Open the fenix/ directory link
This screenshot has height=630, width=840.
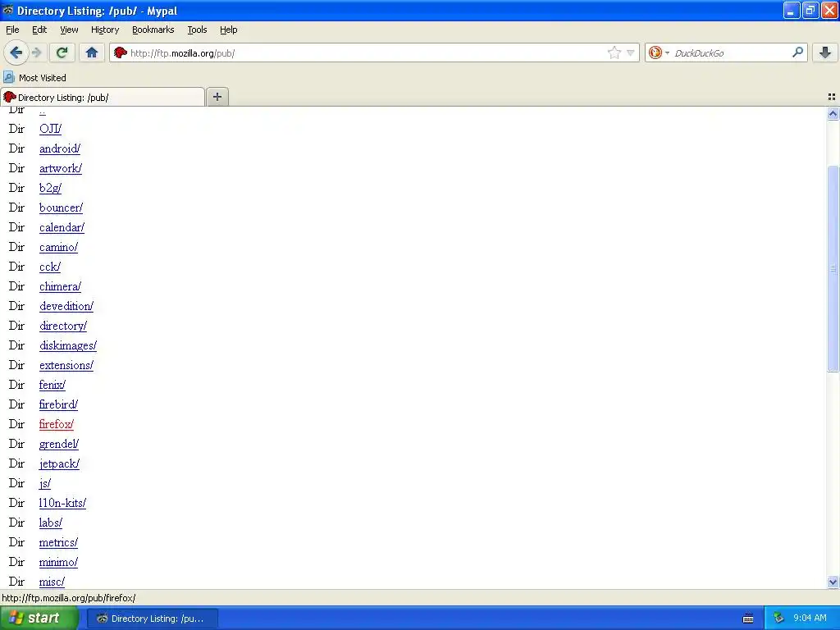[x=52, y=385]
